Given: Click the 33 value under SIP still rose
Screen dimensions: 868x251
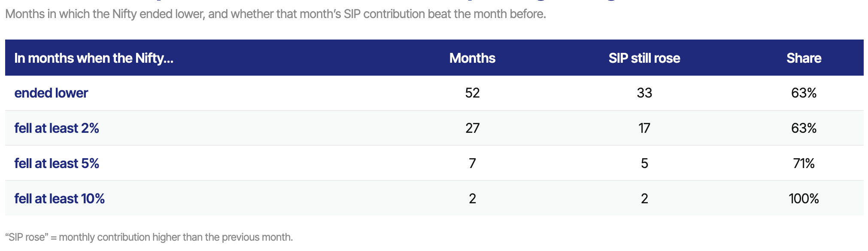Looking at the screenshot, I should [x=644, y=93].
